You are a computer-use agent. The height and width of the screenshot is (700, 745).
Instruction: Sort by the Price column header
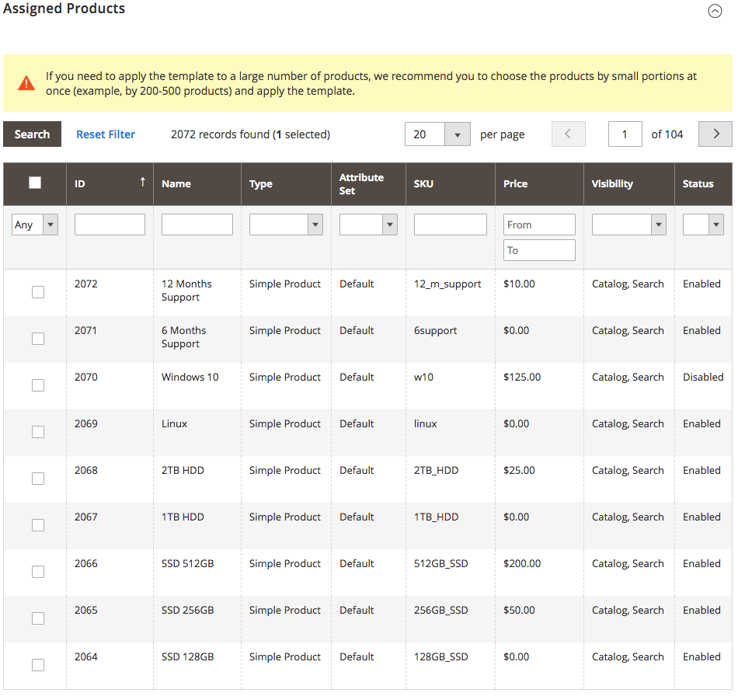pos(539,184)
